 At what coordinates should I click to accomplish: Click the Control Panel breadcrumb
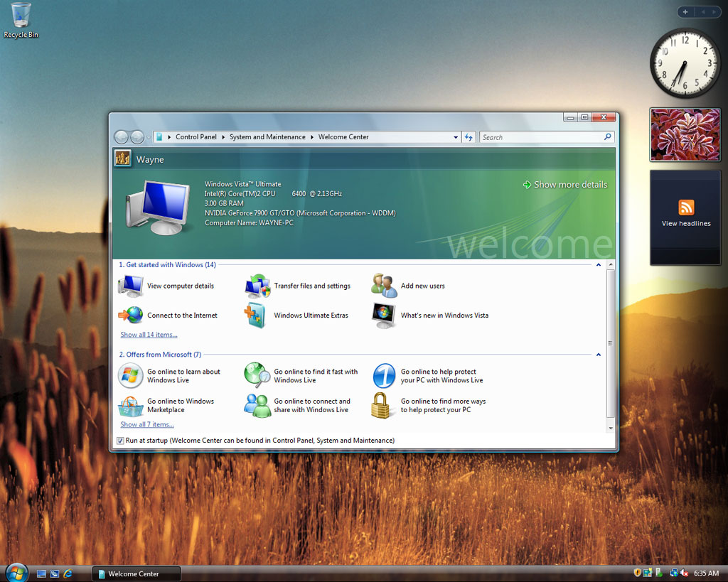coord(196,137)
